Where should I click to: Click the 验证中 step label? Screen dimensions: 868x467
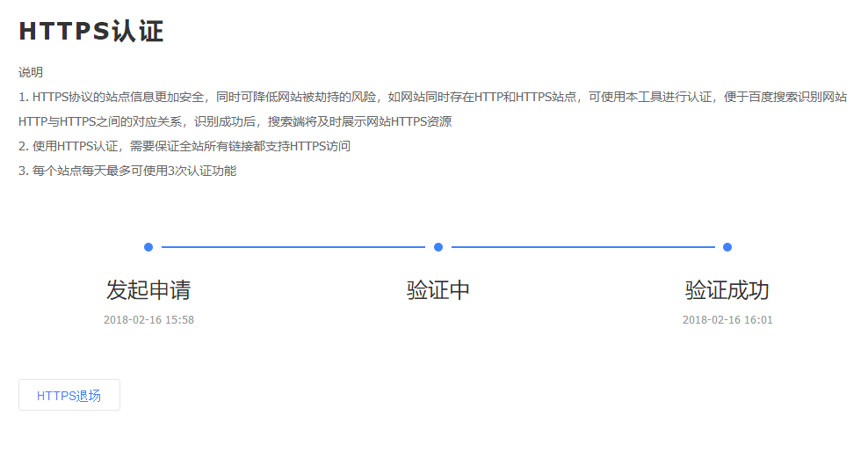(x=438, y=290)
